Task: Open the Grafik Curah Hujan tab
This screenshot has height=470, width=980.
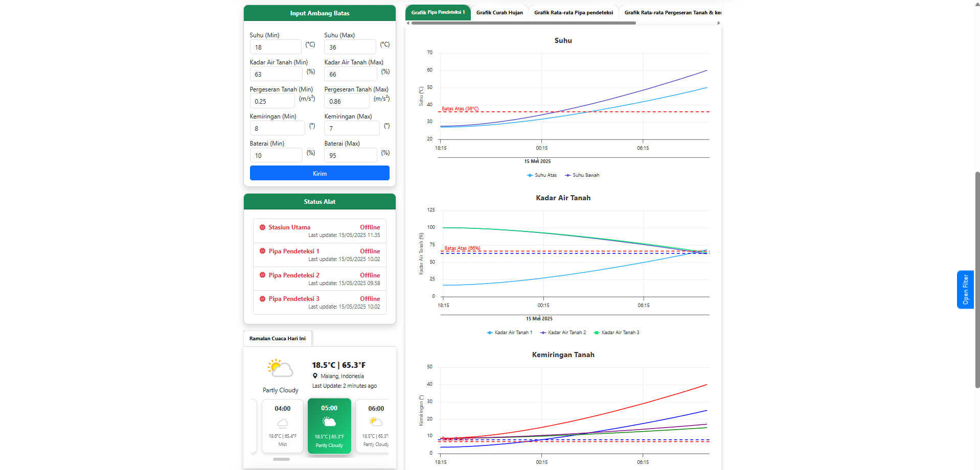Action: coord(499,13)
